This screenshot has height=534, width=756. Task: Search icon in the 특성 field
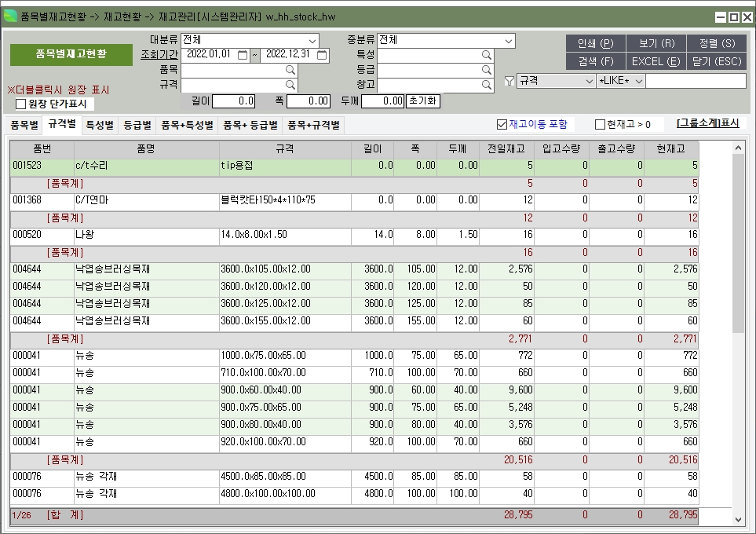[x=487, y=55]
